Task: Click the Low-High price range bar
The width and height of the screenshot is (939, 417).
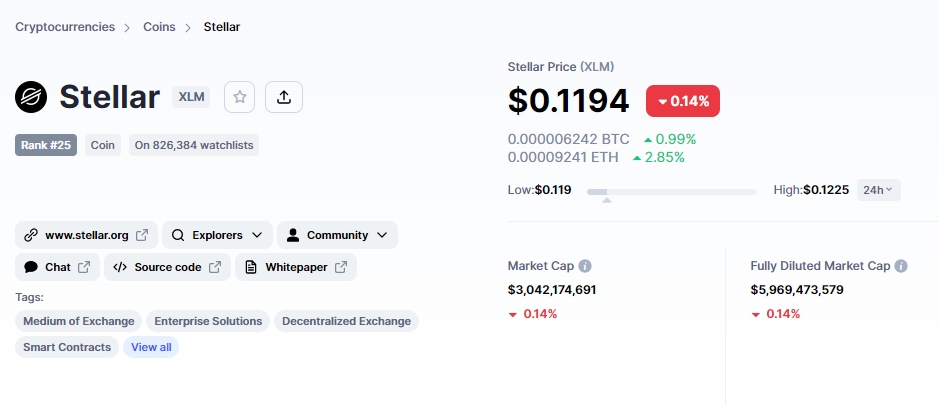Action: [672, 192]
